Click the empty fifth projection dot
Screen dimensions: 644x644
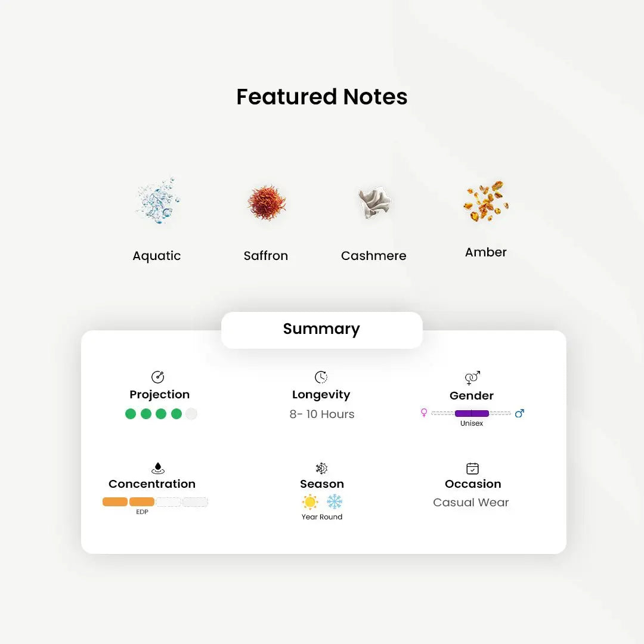tap(191, 414)
